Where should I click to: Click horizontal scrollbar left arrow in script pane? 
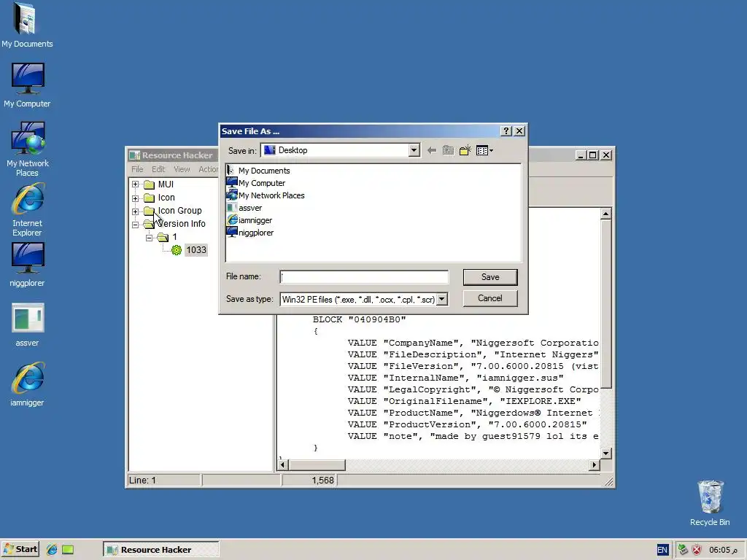(282, 464)
